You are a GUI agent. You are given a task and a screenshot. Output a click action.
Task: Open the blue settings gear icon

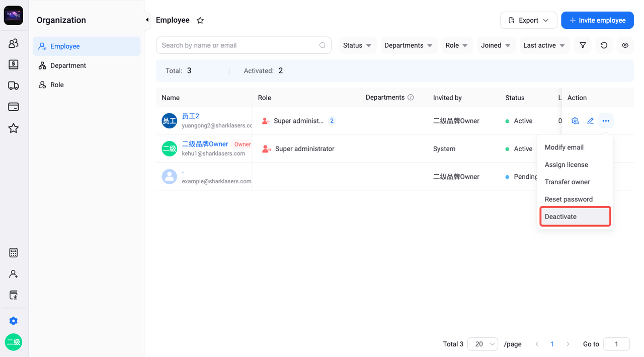coord(14,321)
